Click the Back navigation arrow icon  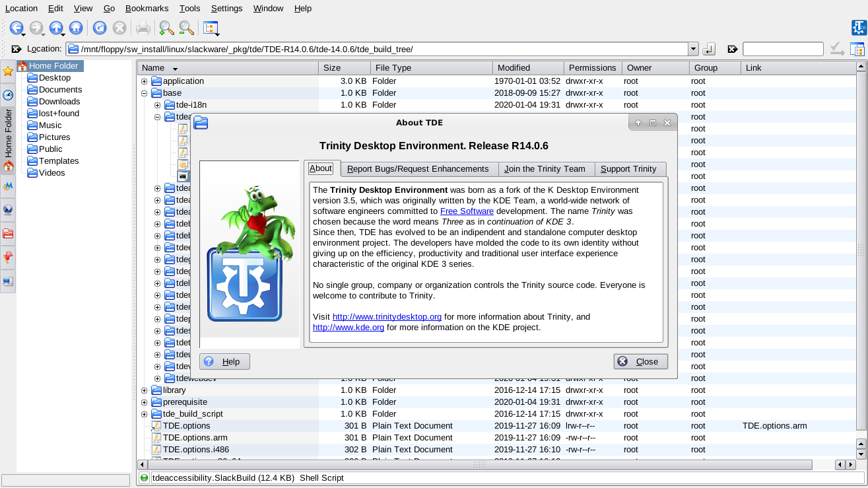[x=16, y=28]
